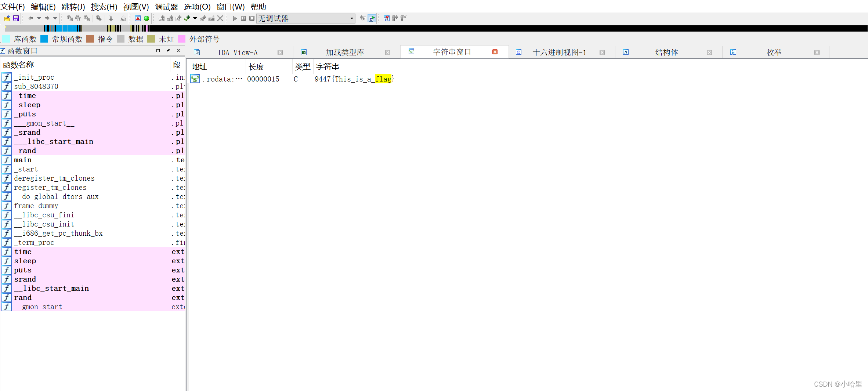Sort by the 函数名称 column header
Viewport: 868px width, 391px height.
coord(86,65)
